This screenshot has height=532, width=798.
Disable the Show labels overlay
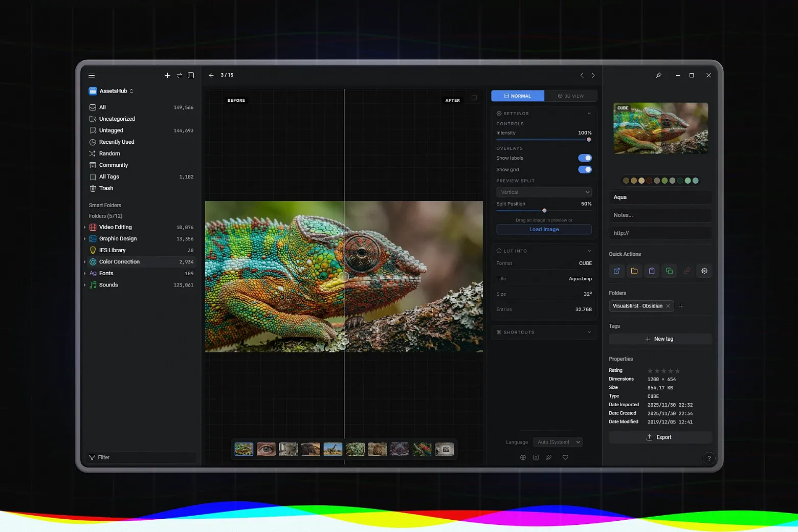(585, 158)
